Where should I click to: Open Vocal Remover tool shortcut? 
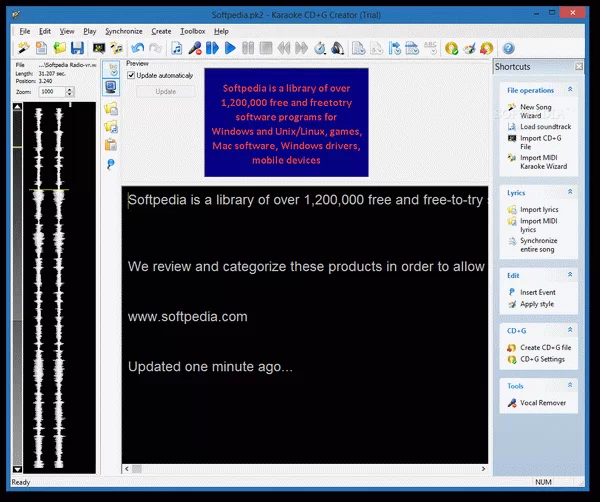click(543, 403)
